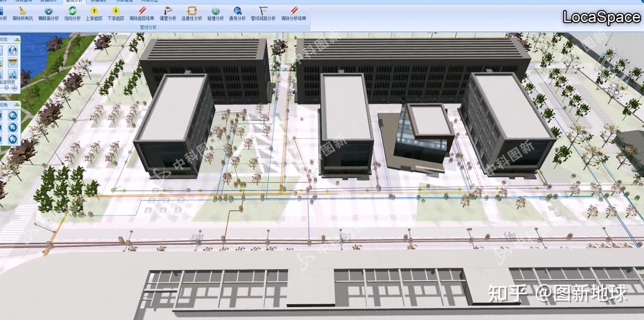Run 流向分析 flow direction analysis
The height and width of the screenshot is (320, 644).
coord(72,14)
